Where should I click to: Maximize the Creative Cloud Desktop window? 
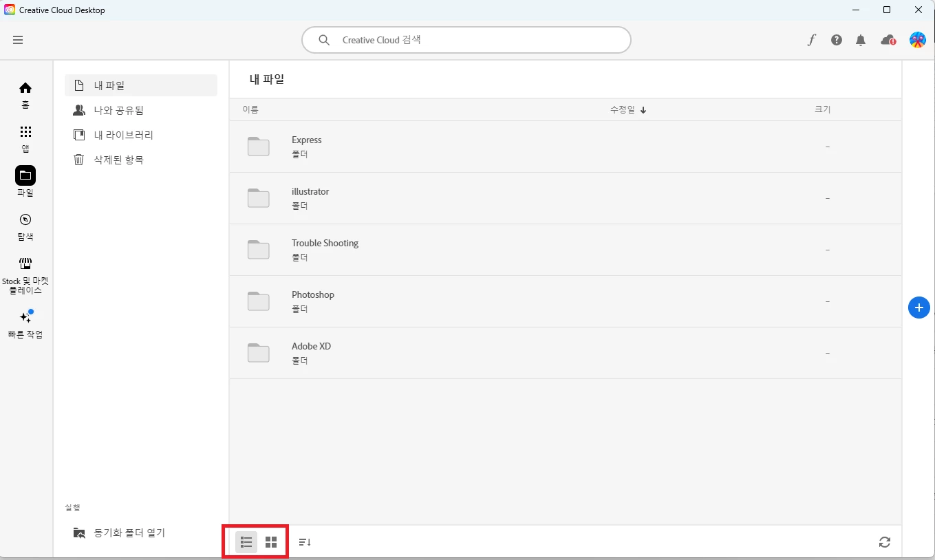(887, 10)
